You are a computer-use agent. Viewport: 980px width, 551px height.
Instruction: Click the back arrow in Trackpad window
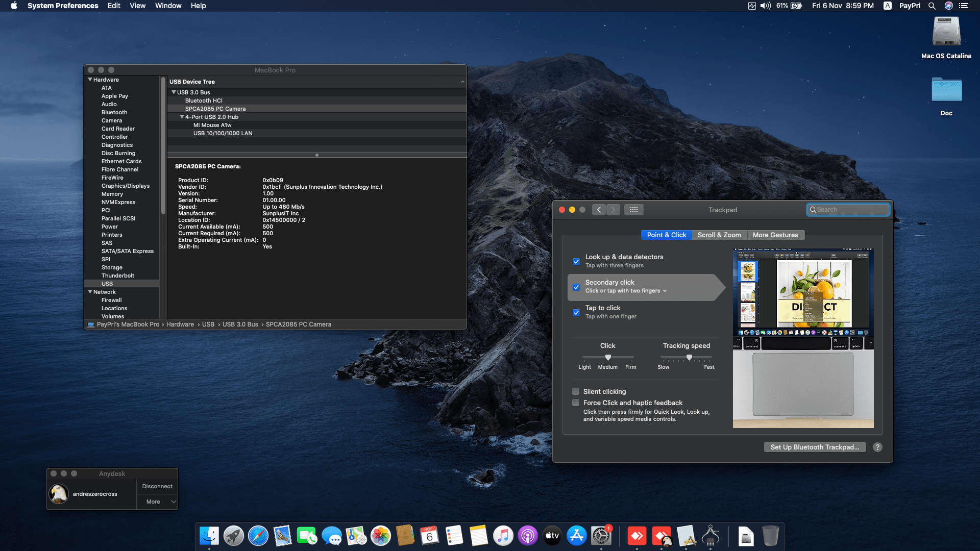point(599,210)
